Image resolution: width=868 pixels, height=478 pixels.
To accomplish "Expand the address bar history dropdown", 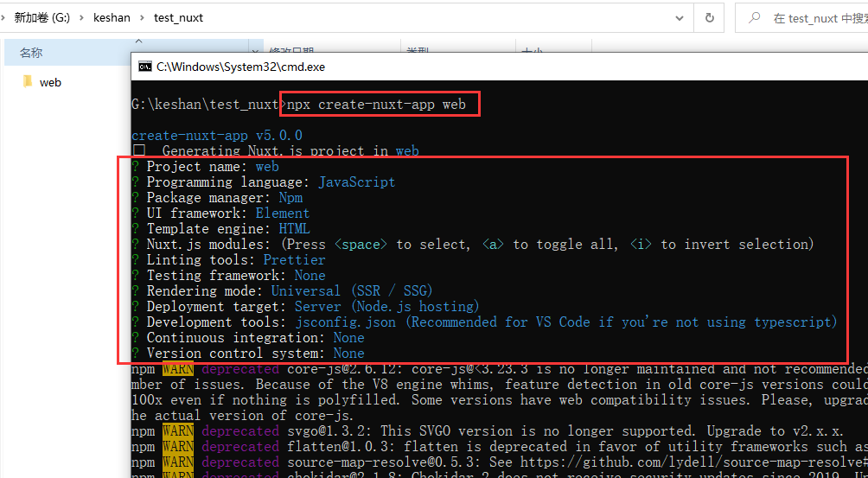I will coord(680,18).
